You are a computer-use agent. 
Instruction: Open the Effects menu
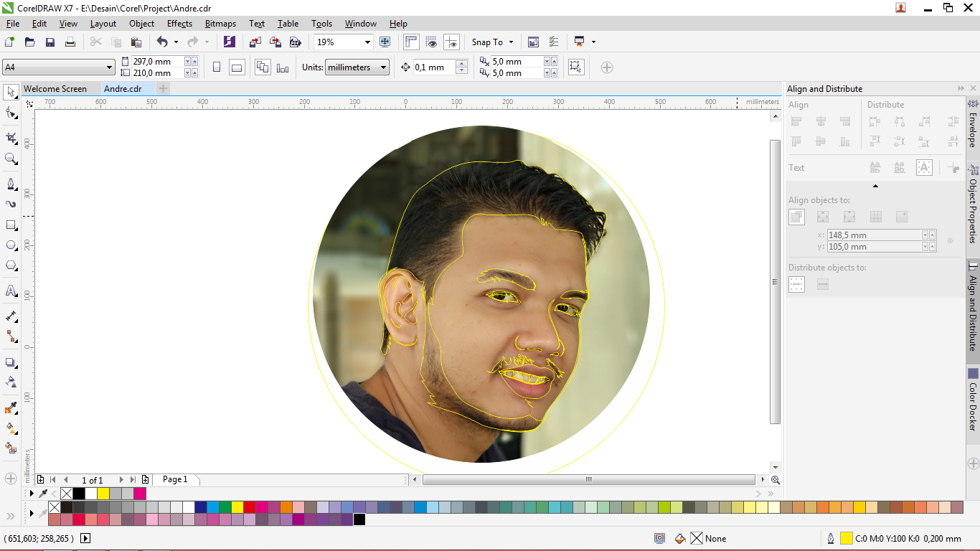pos(179,24)
